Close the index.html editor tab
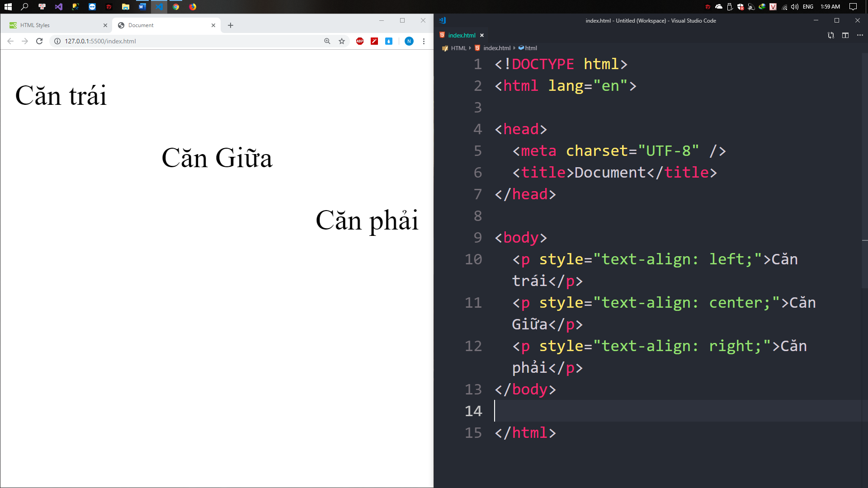The width and height of the screenshot is (868, 488). tap(482, 35)
